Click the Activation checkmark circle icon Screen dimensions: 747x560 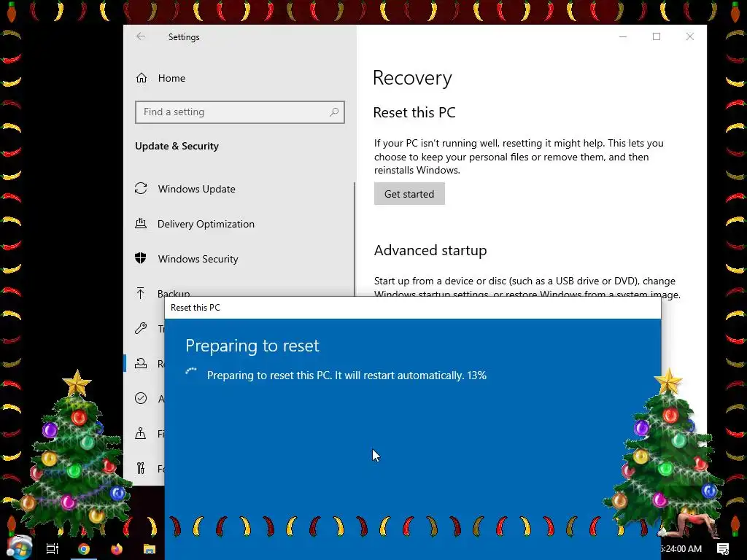(141, 398)
